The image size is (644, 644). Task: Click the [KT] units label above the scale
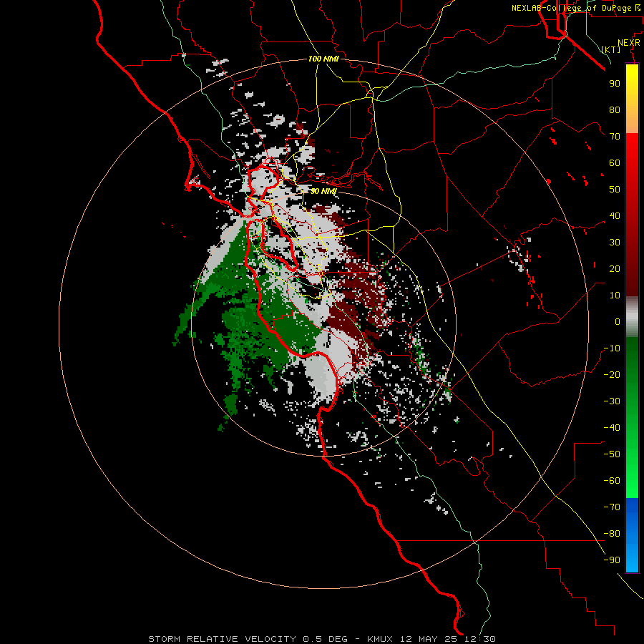tap(611, 49)
